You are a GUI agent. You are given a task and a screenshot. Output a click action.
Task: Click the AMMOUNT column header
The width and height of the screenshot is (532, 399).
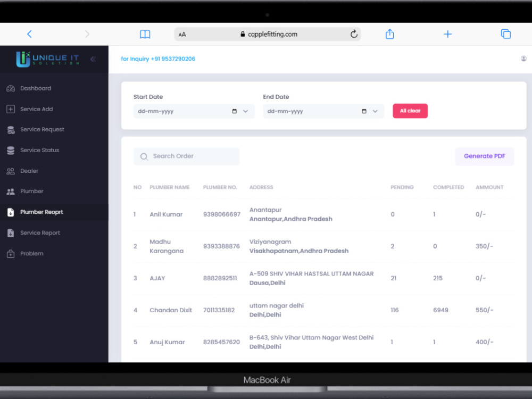(489, 187)
